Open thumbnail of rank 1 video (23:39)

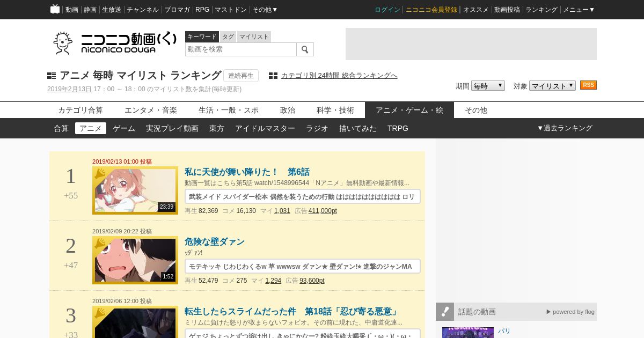tap(135, 190)
